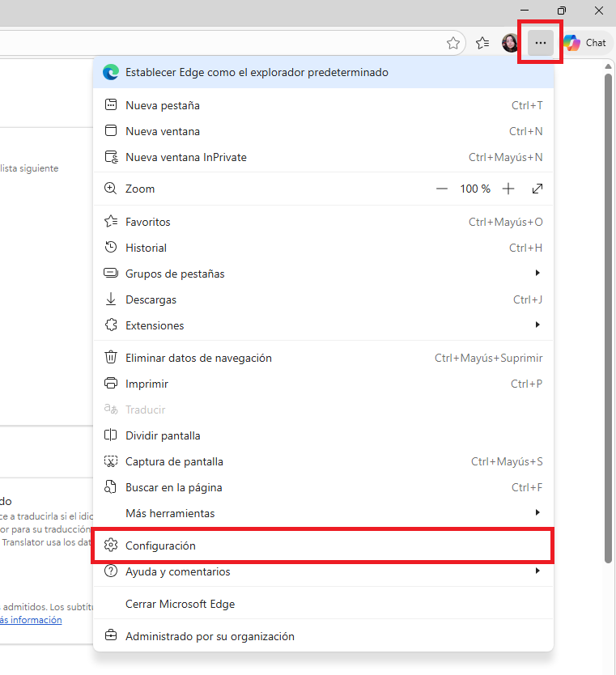
Task: Click the scrollbar up arrow
Action: point(608,66)
